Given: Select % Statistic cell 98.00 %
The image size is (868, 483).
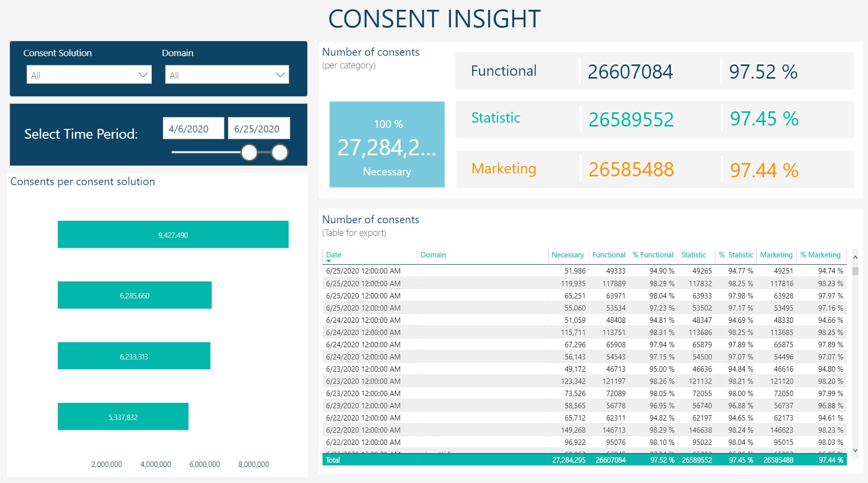Looking at the screenshot, I should pos(741,393).
